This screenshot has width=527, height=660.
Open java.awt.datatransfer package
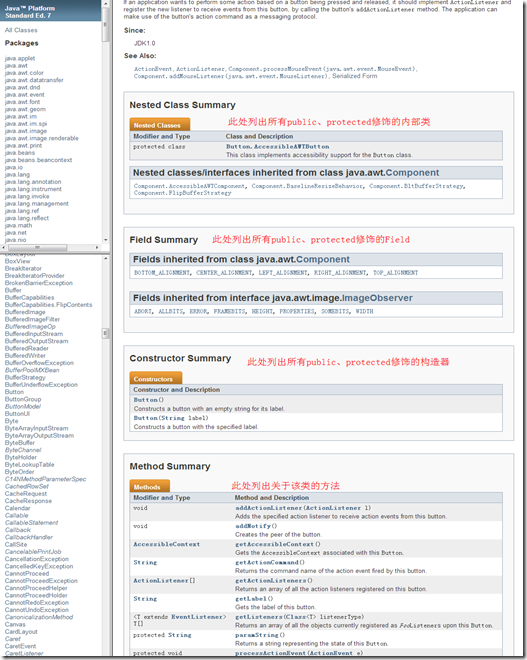(34, 80)
